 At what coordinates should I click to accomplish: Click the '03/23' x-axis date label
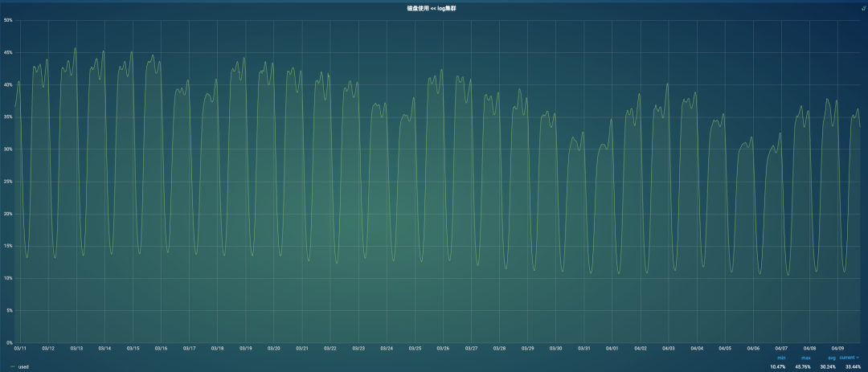358,348
